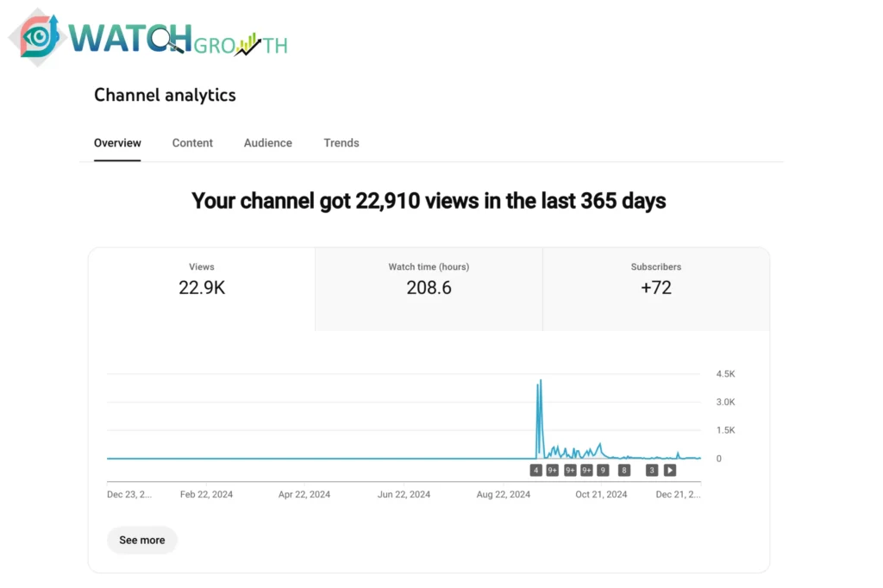Go to the Audience tab
Image resolution: width=883 pixels, height=588 pixels.
tap(267, 143)
